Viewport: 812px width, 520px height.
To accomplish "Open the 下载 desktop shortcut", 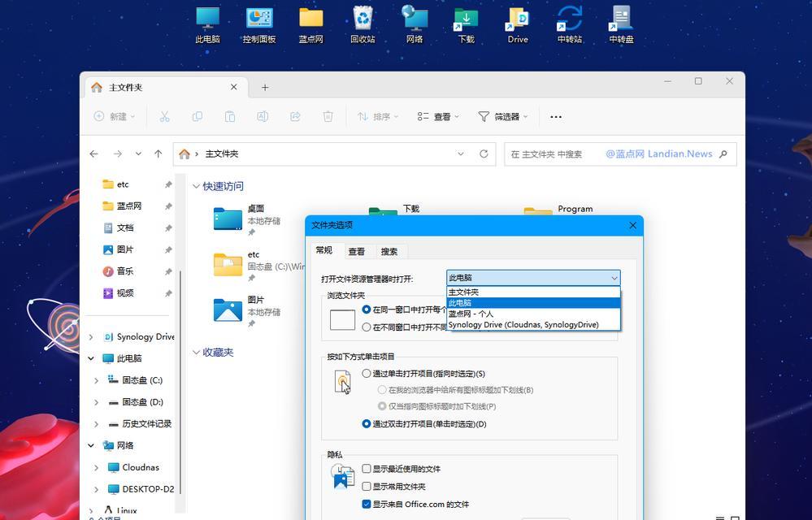I will click(466, 25).
